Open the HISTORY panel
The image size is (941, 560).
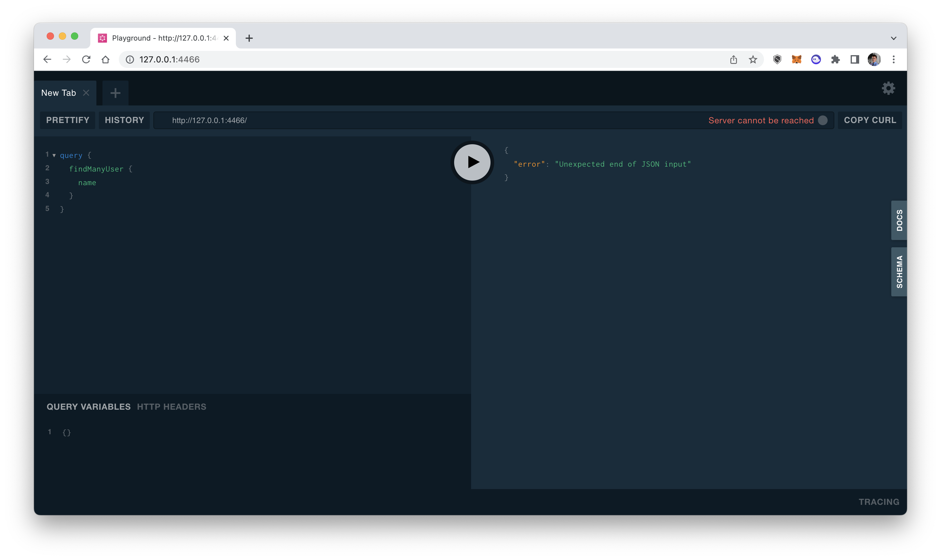coord(124,120)
